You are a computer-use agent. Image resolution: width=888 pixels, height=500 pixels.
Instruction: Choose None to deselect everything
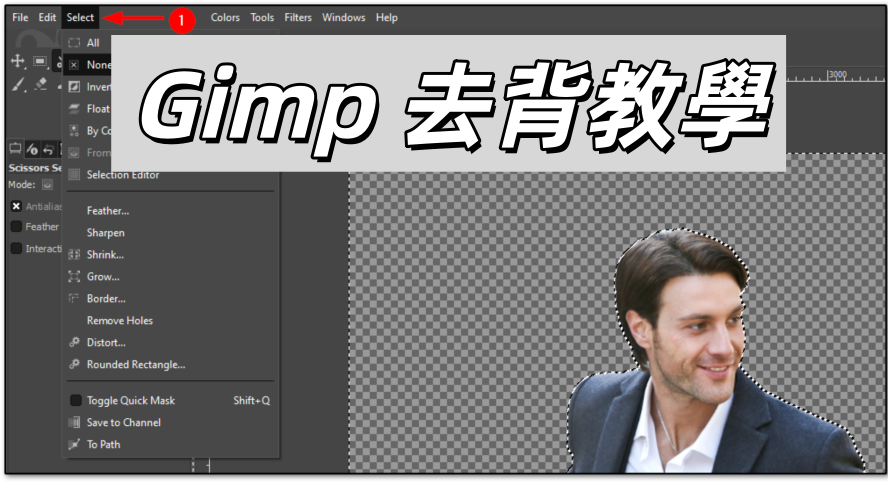pyautogui.click(x=88, y=65)
